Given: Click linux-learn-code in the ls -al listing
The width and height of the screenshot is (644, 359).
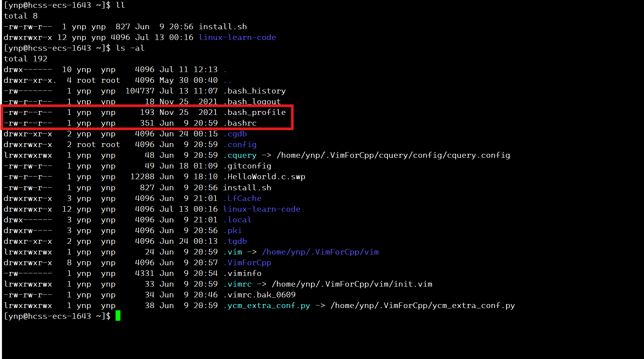Looking at the screenshot, I should (262, 209).
